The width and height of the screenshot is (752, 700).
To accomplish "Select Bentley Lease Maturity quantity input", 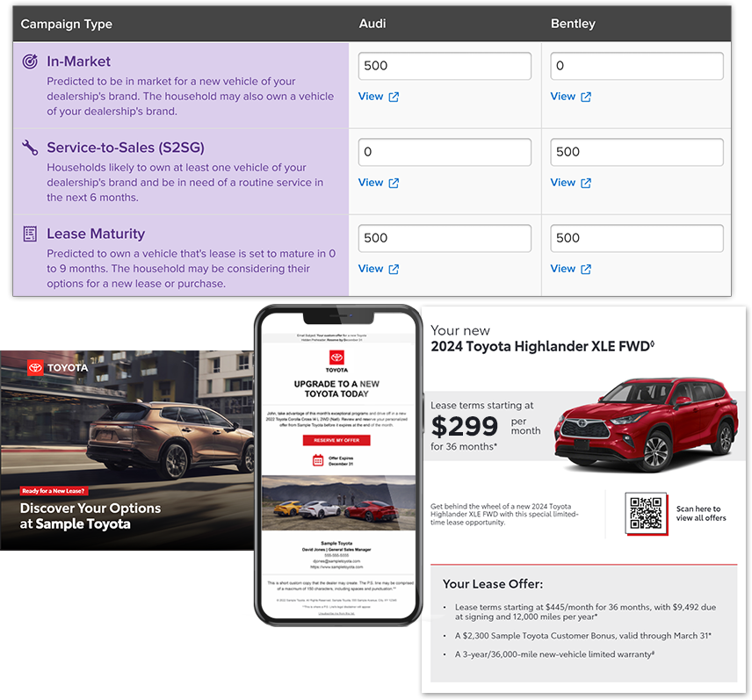I will 637,238.
